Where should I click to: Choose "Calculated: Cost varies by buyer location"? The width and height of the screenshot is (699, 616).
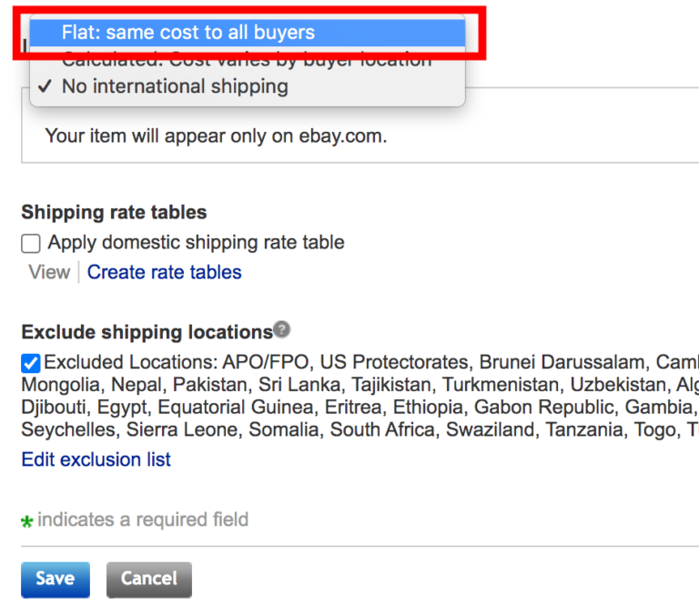point(246,60)
